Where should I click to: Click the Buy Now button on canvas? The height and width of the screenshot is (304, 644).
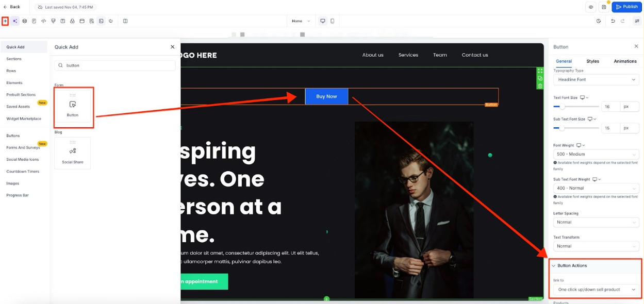[x=326, y=96]
